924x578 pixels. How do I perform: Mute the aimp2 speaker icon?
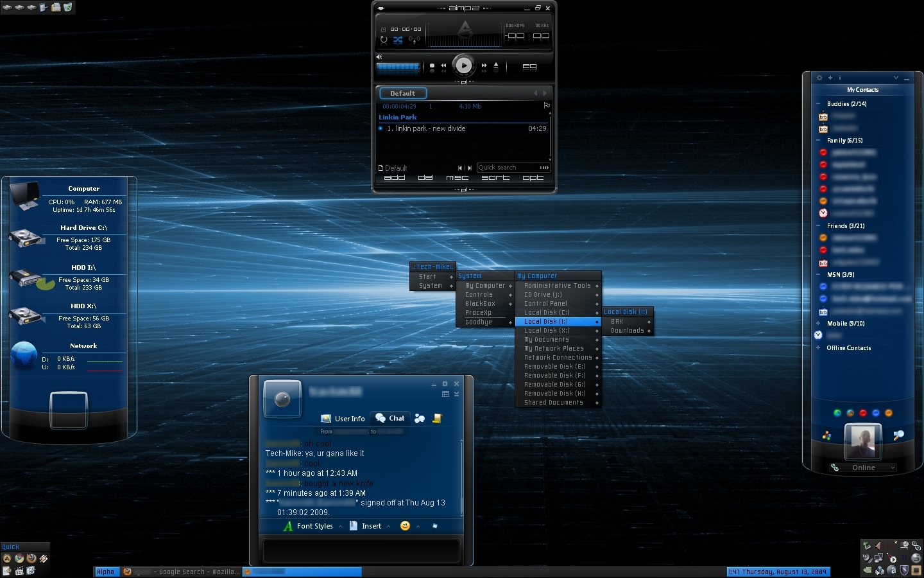(379, 57)
